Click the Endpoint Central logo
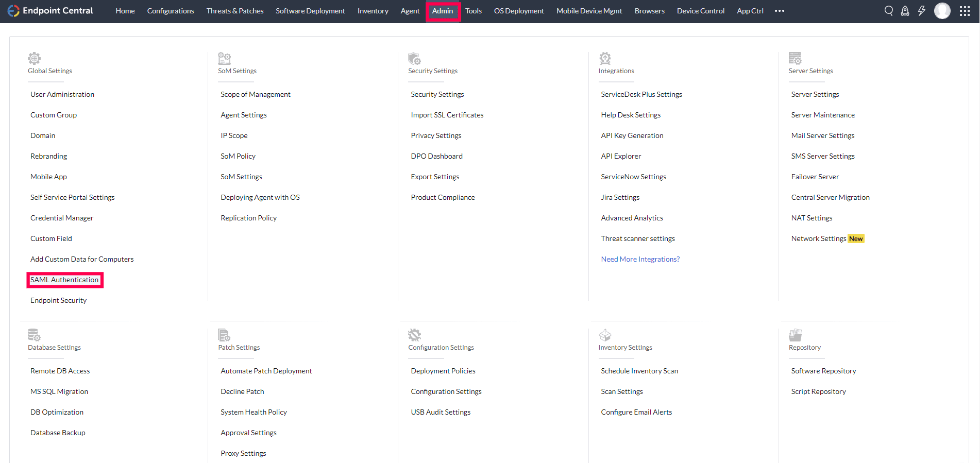The width and height of the screenshot is (980, 463). click(50, 11)
